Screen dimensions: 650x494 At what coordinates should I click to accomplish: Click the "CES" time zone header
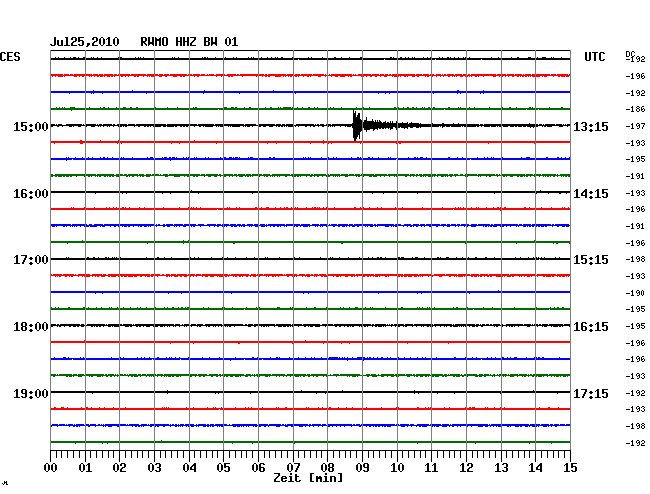tap(10, 57)
